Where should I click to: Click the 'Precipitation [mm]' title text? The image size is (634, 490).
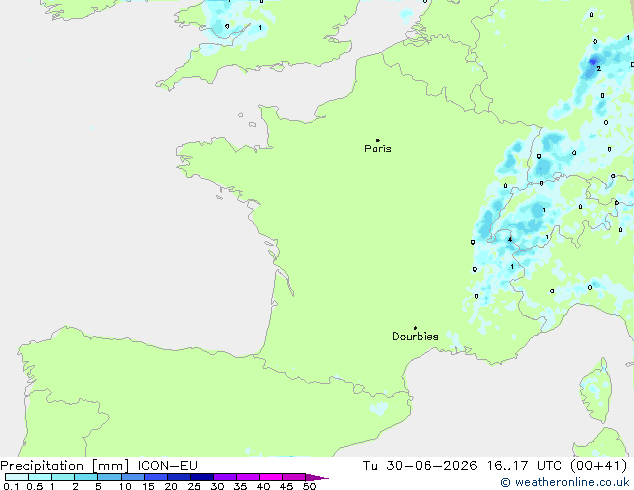pos(65,466)
